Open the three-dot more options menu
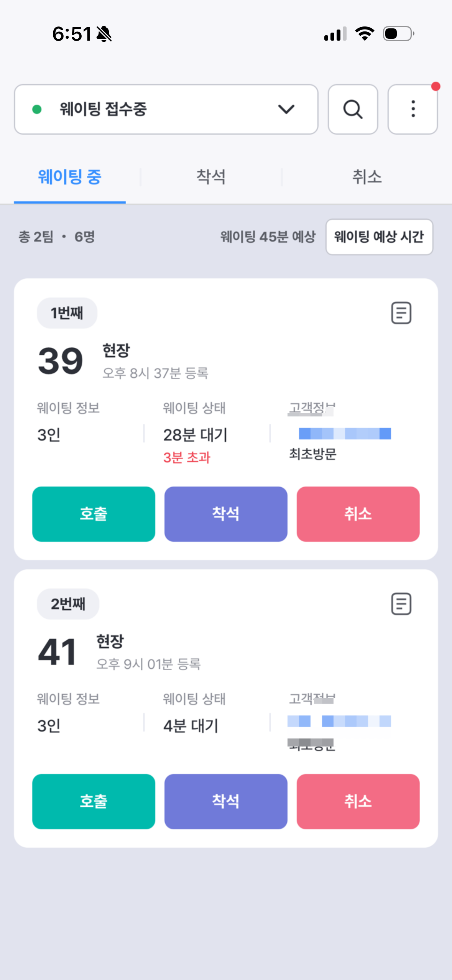This screenshot has height=980, width=452. (x=413, y=109)
